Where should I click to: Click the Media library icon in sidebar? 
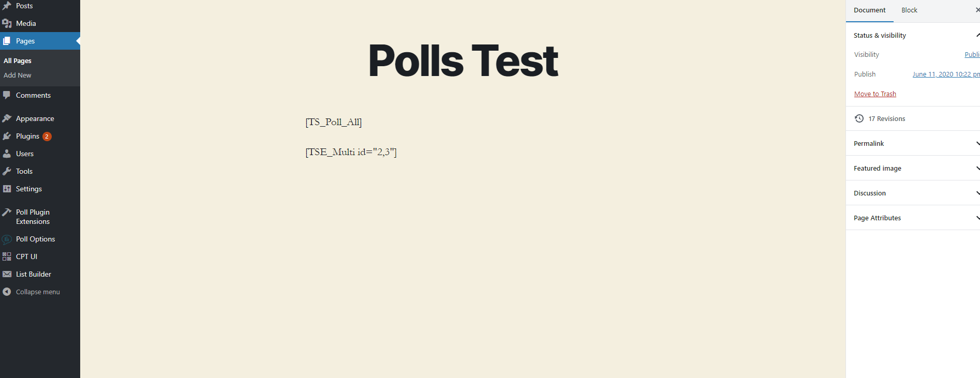point(7,23)
